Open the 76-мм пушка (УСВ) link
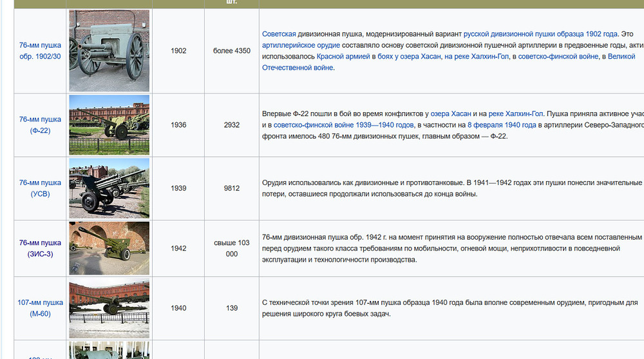Viewport: 644px width, 359px height. [40, 188]
